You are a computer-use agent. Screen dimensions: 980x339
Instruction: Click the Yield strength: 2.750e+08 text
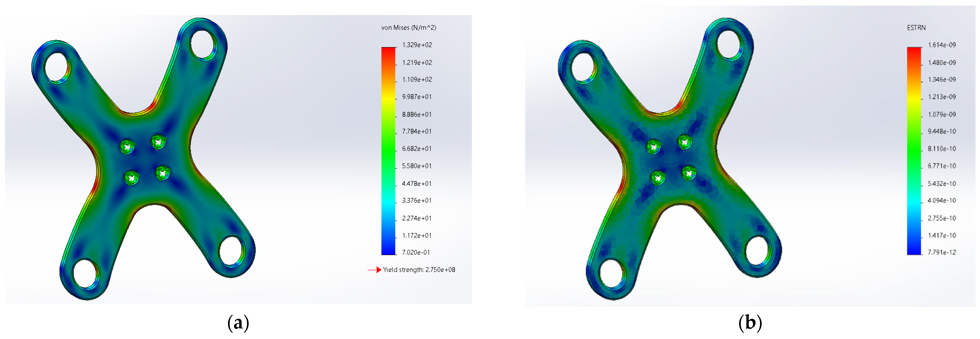pyautogui.click(x=419, y=270)
